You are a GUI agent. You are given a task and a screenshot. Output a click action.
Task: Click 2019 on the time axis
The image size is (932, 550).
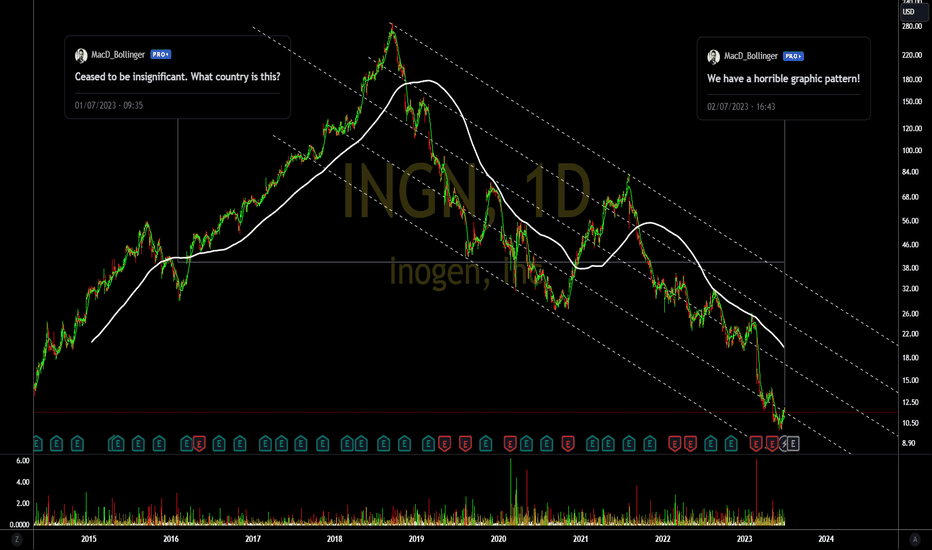416,539
